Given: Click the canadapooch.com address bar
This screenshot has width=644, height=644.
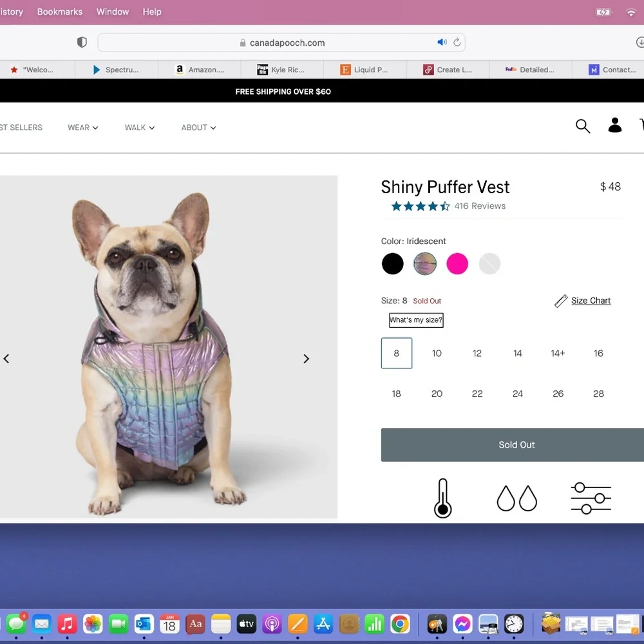Looking at the screenshot, I should 281,43.
